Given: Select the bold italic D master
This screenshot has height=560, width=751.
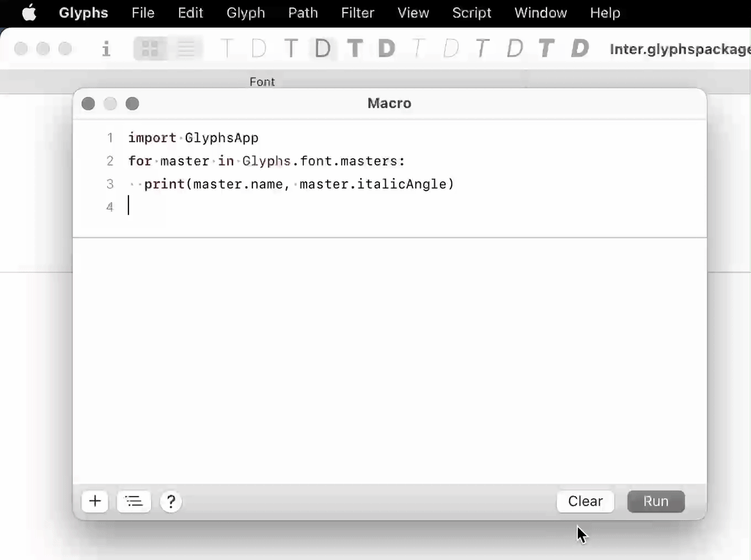Looking at the screenshot, I should pos(579,48).
